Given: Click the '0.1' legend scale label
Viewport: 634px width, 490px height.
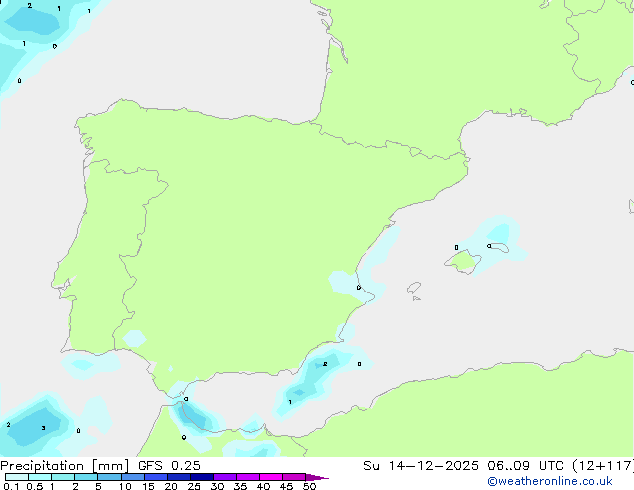Looking at the screenshot, I should (11, 486).
